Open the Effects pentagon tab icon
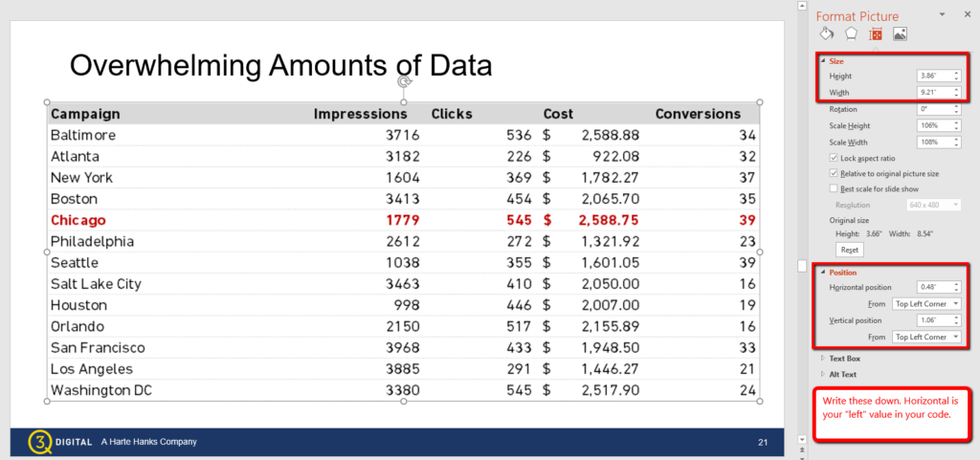 (851, 34)
